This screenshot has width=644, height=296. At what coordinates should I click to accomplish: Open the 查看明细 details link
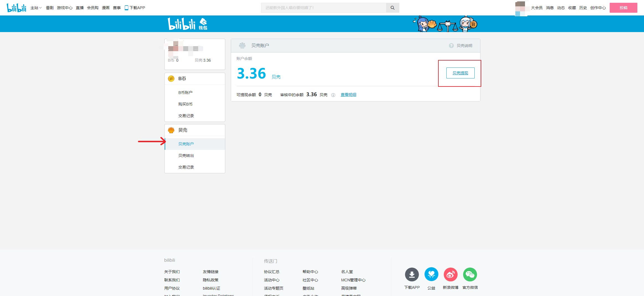[348, 95]
